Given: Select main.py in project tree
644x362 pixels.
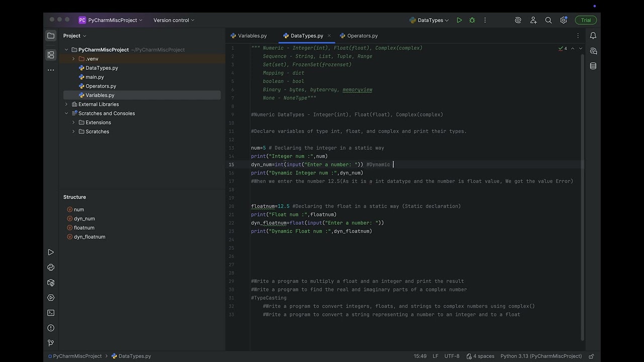Looking at the screenshot, I should [x=95, y=77].
